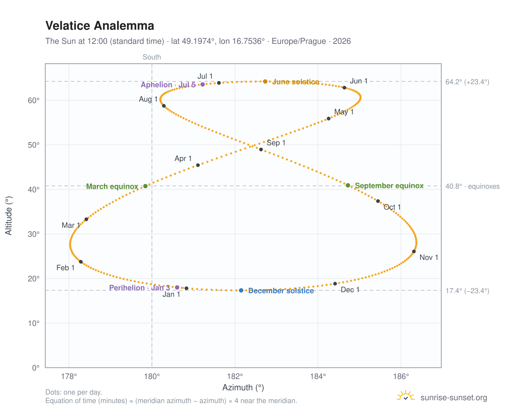Click the 'December solstice' text label
The width and height of the screenshot is (512, 420).
[281, 291]
